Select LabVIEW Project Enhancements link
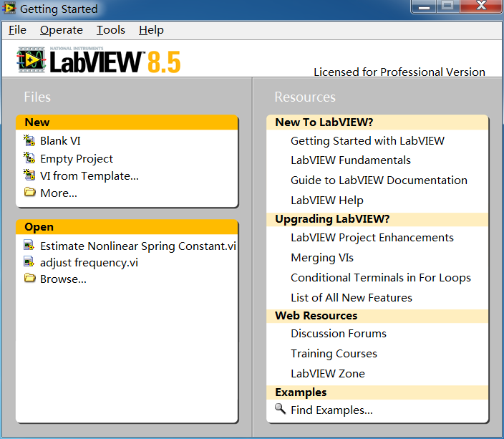 [372, 238]
